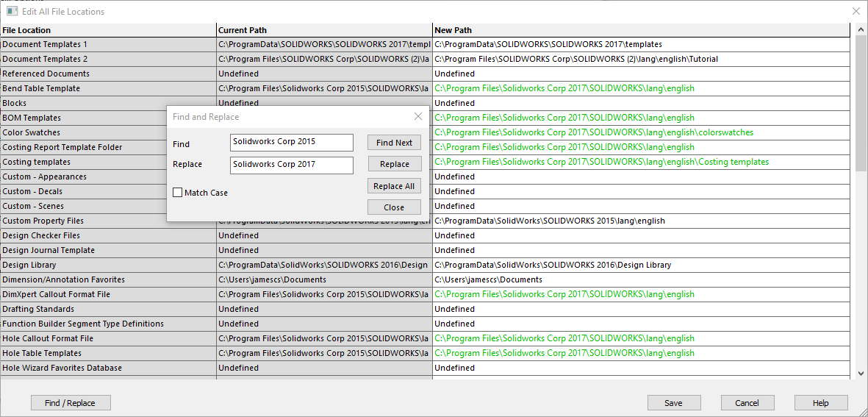
Task: Edit New Path for Custom Property Files
Action: click(641, 221)
